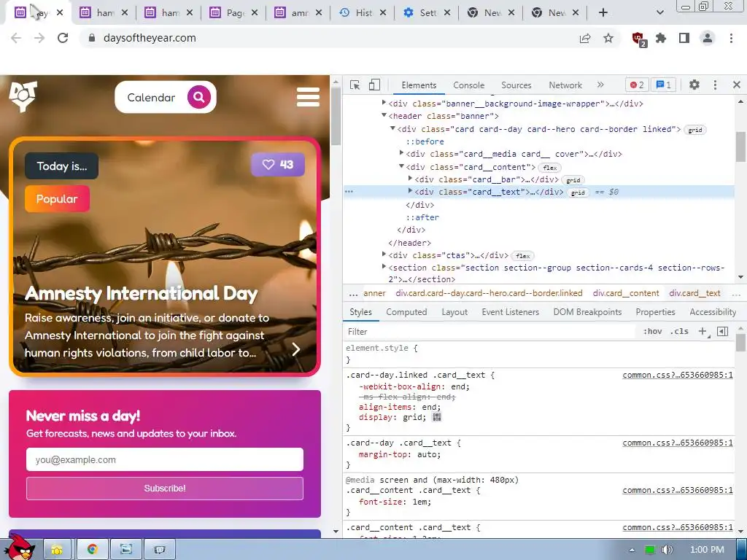Open the uBlock extension icon

pos(638,39)
